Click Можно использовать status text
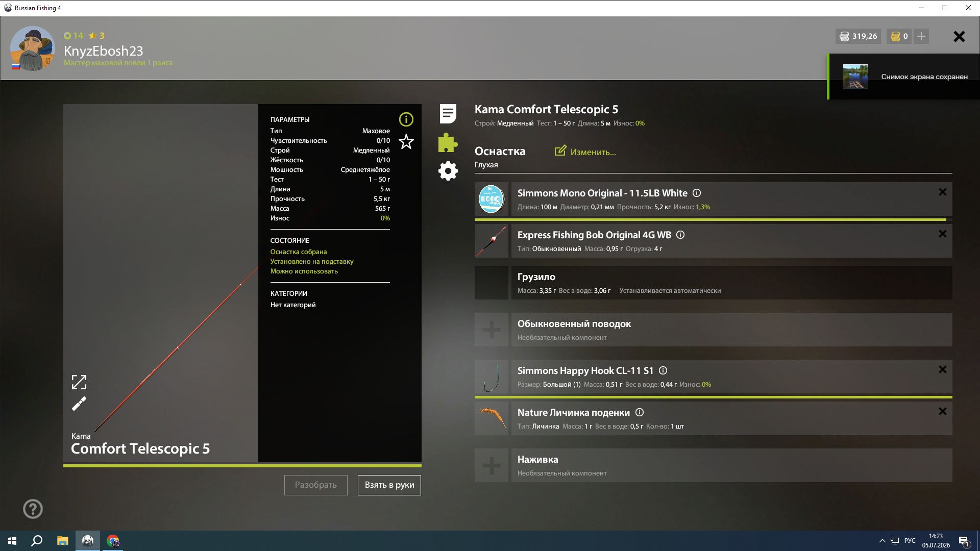 click(x=304, y=271)
